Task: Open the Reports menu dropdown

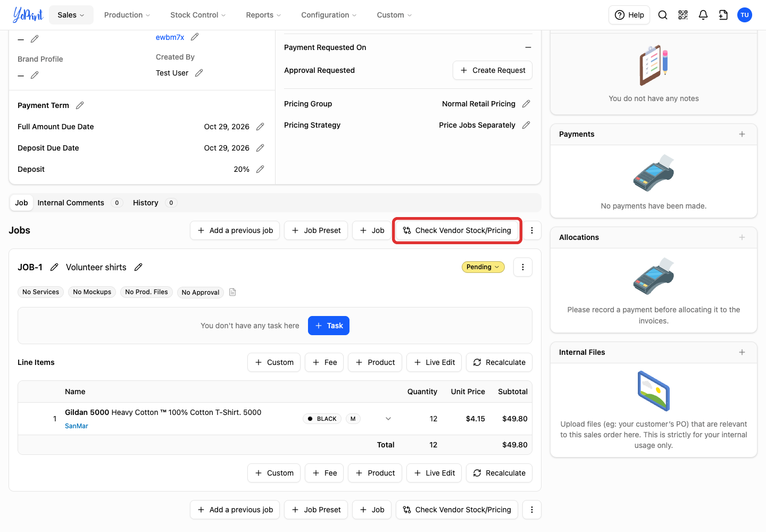Action: click(x=263, y=15)
